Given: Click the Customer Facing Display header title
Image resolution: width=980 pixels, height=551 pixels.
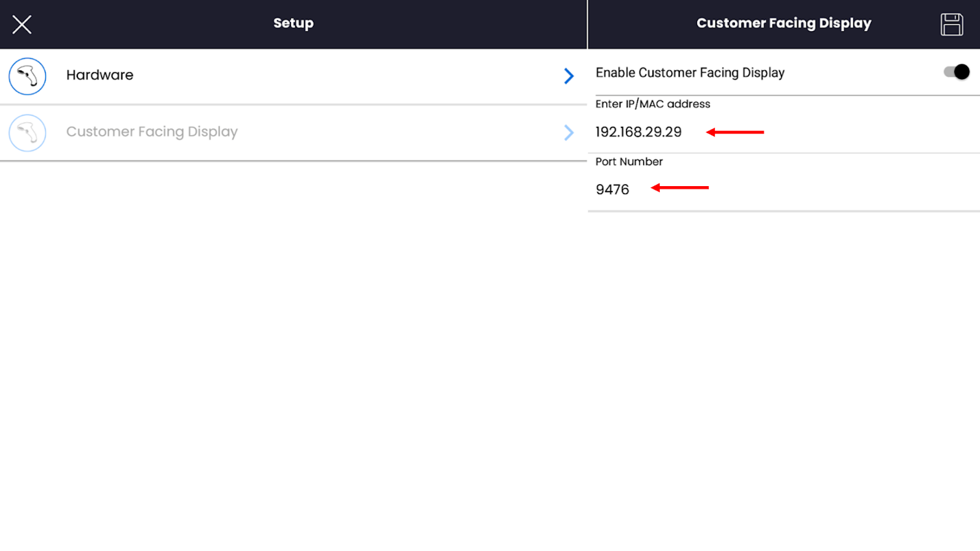Looking at the screenshot, I should point(783,23).
